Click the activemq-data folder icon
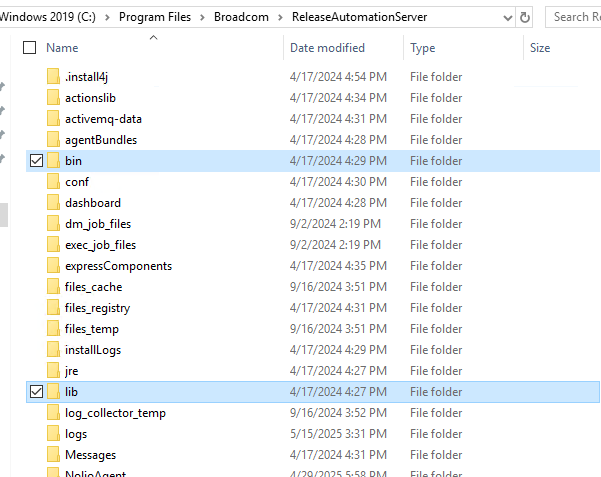 pyautogui.click(x=53, y=119)
